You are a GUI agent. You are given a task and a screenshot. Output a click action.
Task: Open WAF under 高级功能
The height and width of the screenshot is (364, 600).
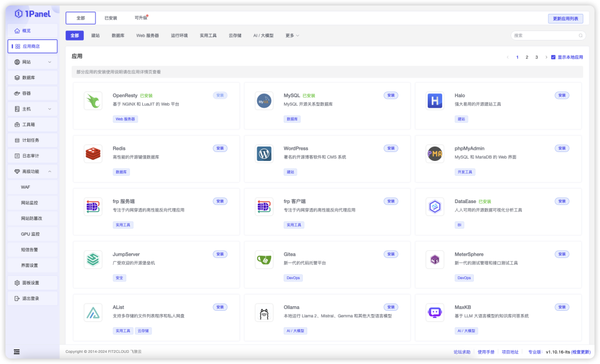(x=33, y=188)
